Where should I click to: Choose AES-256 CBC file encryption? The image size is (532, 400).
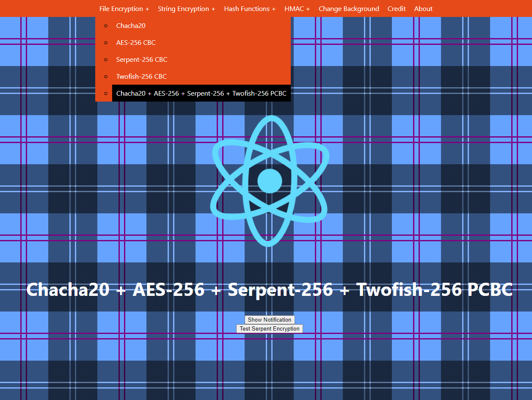[201, 42]
